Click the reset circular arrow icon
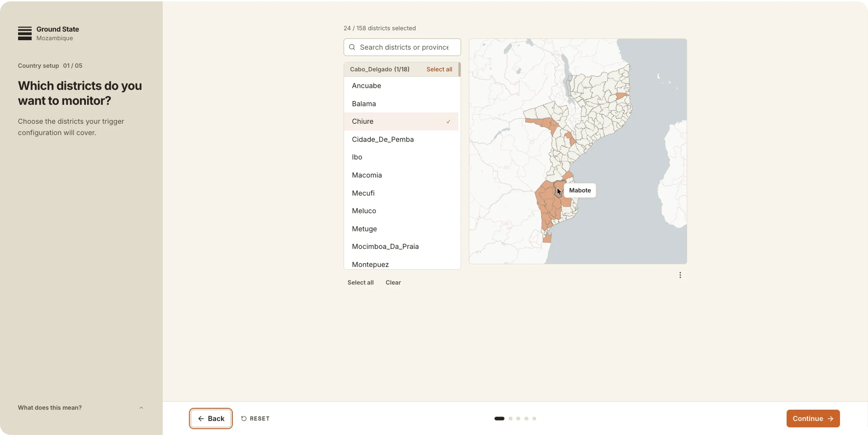868x435 pixels. (x=244, y=419)
